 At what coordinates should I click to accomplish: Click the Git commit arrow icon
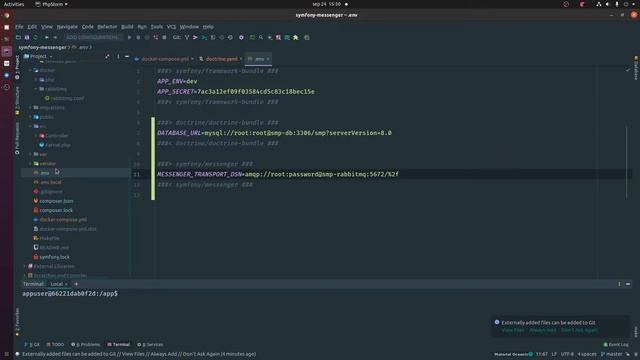(x=195, y=37)
